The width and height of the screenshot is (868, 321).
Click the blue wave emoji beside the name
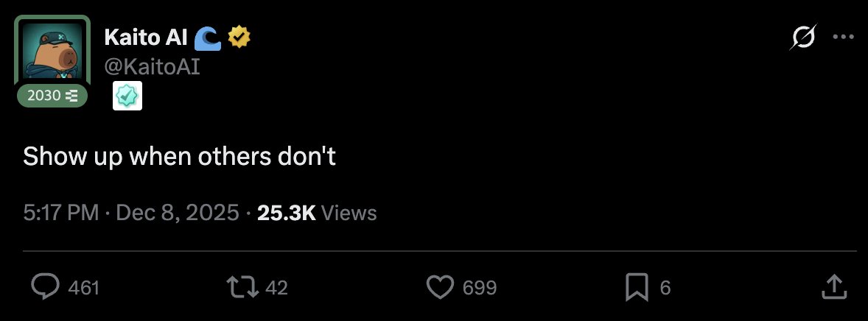(x=209, y=37)
